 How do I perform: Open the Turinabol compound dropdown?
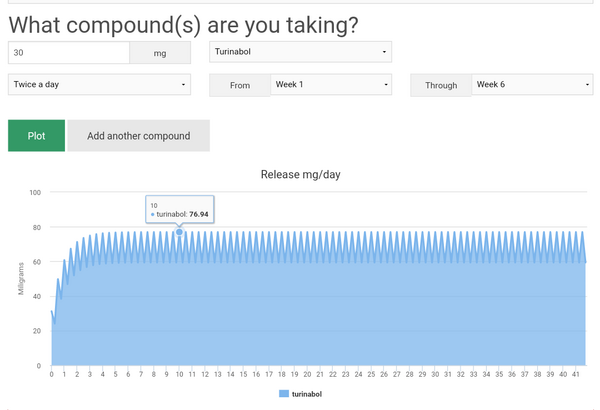(300, 52)
